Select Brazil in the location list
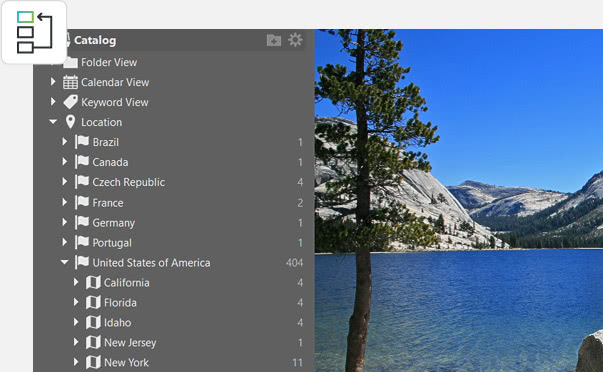 coord(106,142)
